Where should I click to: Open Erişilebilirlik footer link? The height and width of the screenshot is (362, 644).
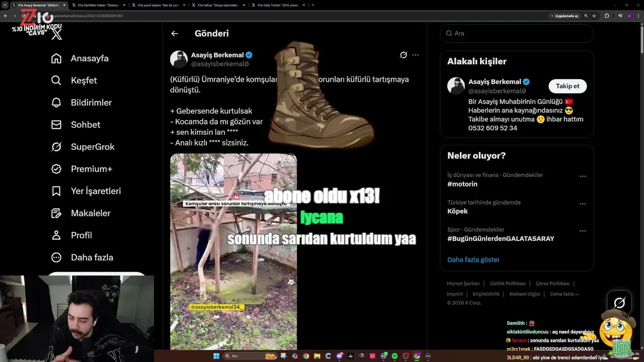click(486, 294)
